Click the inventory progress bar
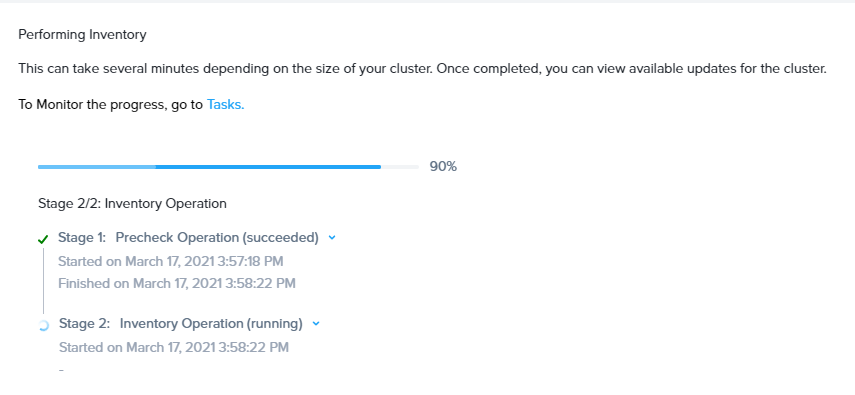The image size is (855, 395). coord(228,166)
